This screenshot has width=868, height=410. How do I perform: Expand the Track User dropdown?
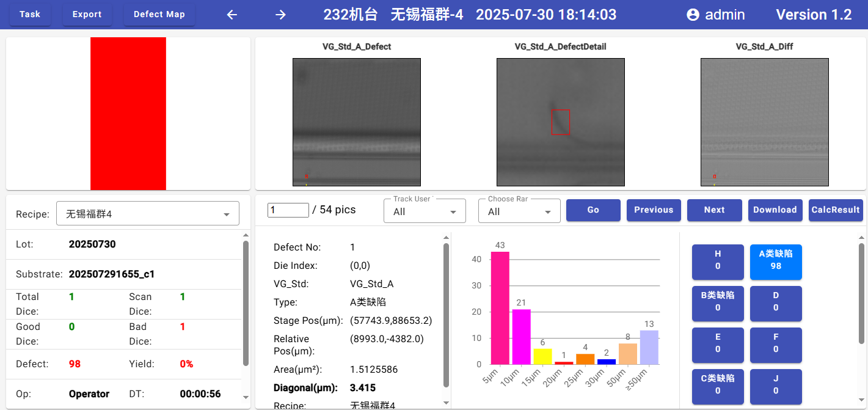(425, 211)
